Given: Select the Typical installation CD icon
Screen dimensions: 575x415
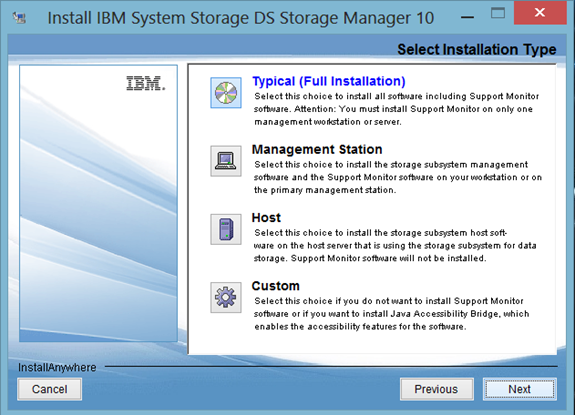Looking at the screenshot, I should click(x=226, y=93).
